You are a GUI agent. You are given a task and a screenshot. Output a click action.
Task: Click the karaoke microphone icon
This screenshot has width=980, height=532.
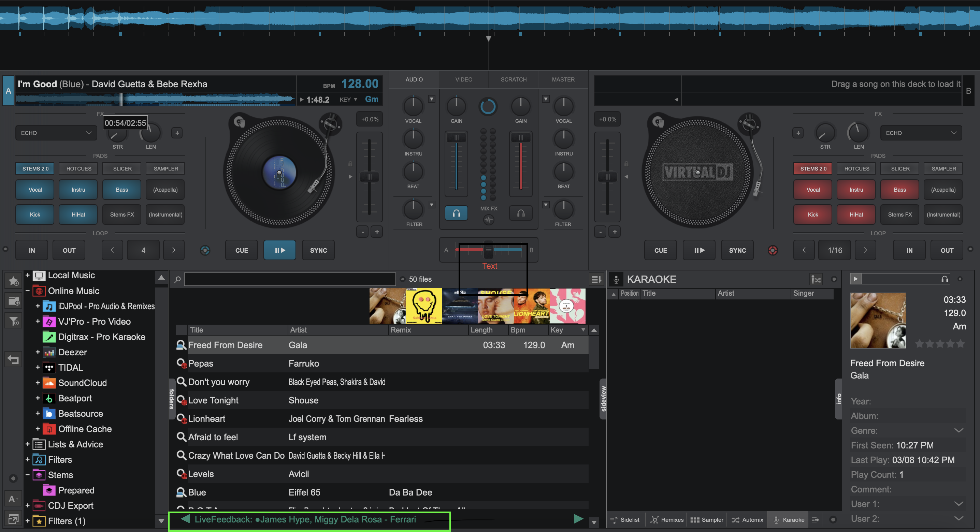pyautogui.click(x=616, y=280)
